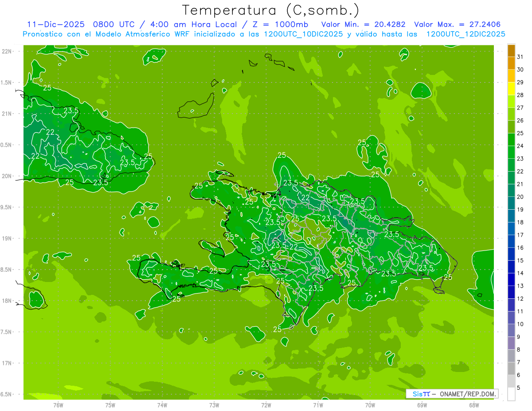Click the number 15 on the color scale
Screen dimensions: 532x411
click(520, 261)
